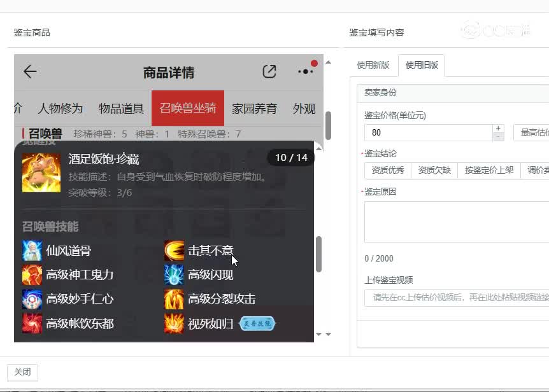549x392 pixels.
Task: Click the 高级妙手仁心 skill name
Action: [80, 299]
